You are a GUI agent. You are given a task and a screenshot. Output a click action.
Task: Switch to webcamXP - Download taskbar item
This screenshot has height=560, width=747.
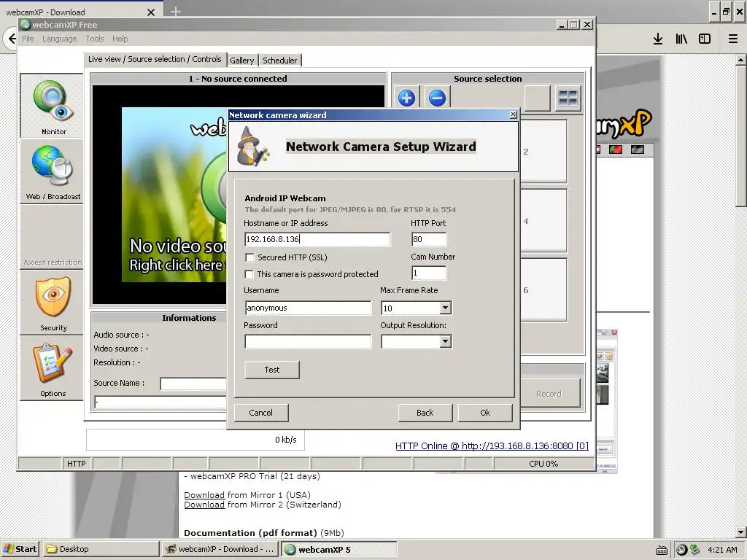coord(220,549)
